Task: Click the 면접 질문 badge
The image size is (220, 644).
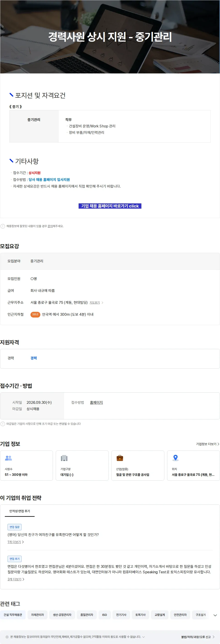Action: pos(14,527)
